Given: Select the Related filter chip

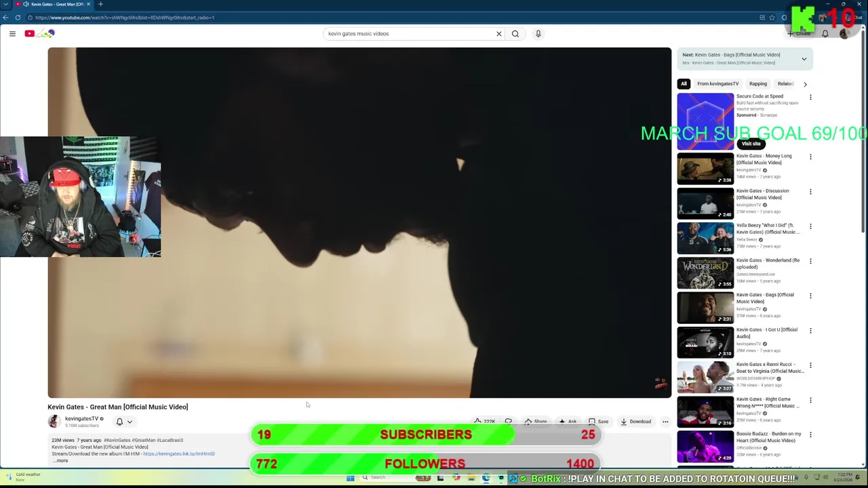Looking at the screenshot, I should point(785,84).
